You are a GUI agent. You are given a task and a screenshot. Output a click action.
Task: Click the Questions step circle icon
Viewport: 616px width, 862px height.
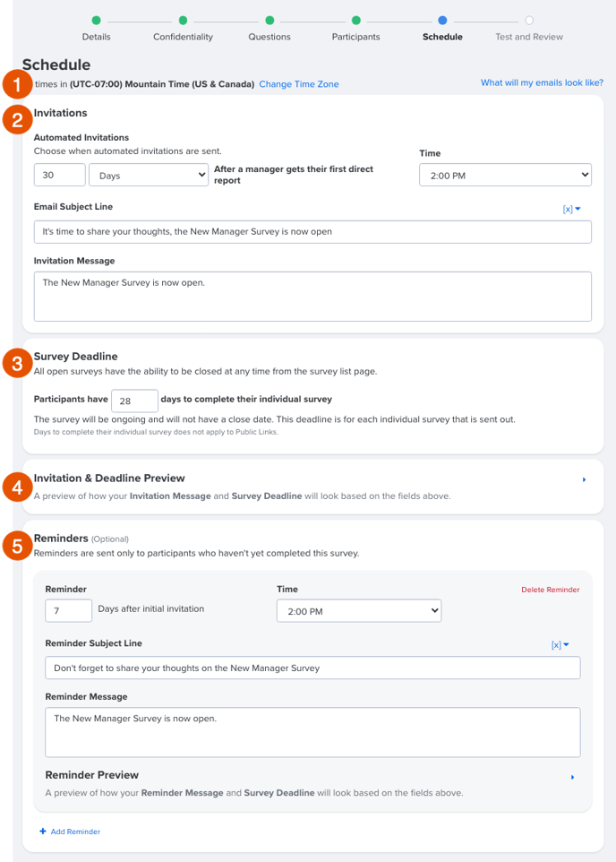tap(269, 19)
